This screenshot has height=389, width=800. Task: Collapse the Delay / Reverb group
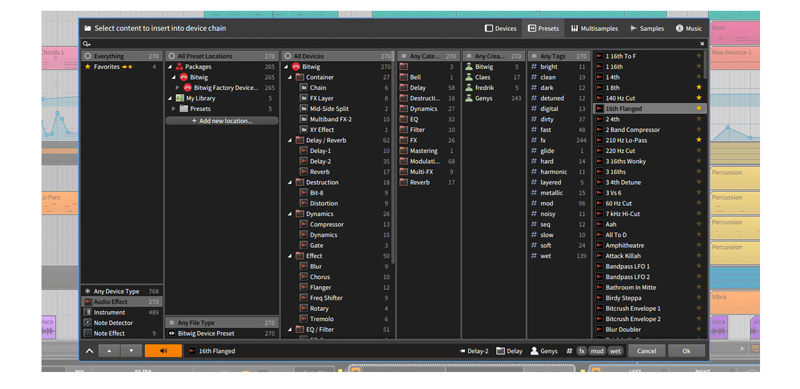(289, 140)
